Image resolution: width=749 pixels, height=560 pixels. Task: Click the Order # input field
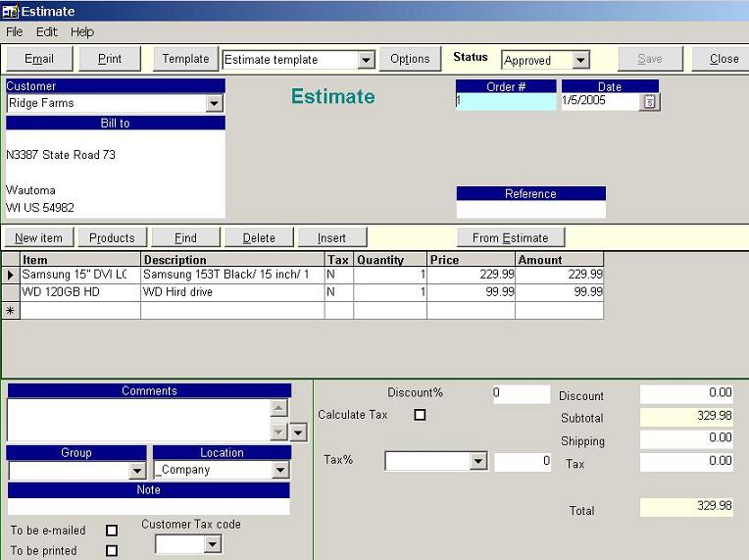click(505, 102)
